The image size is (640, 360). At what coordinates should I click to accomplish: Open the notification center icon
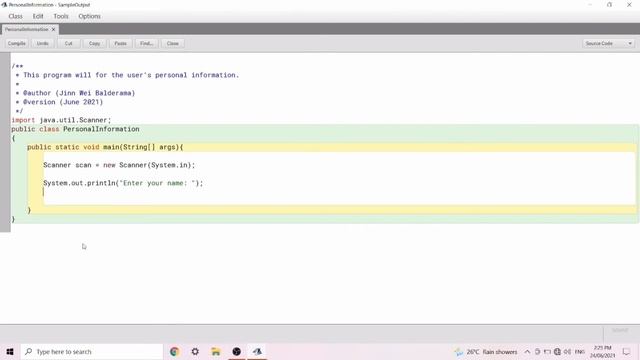(x=627, y=351)
